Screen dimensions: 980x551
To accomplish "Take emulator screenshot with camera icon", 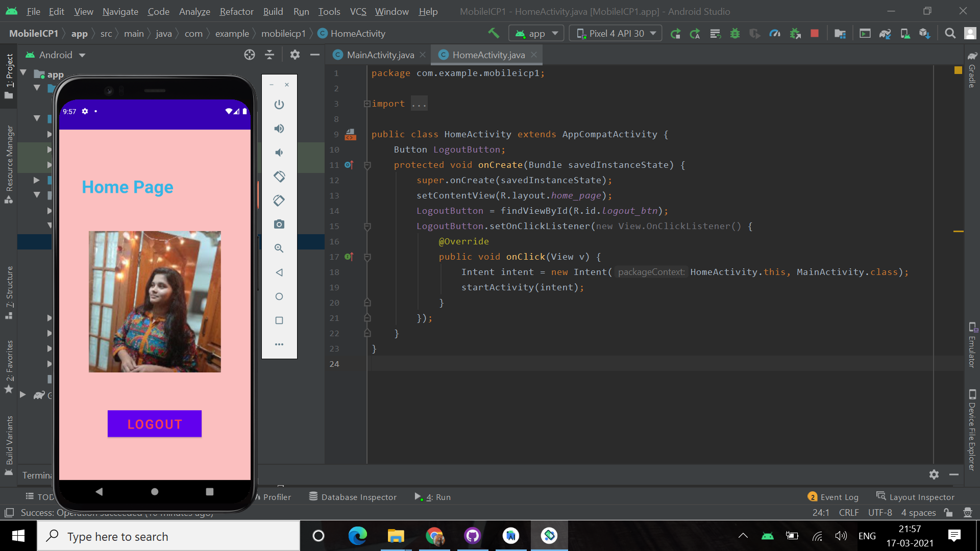I will 279,224.
